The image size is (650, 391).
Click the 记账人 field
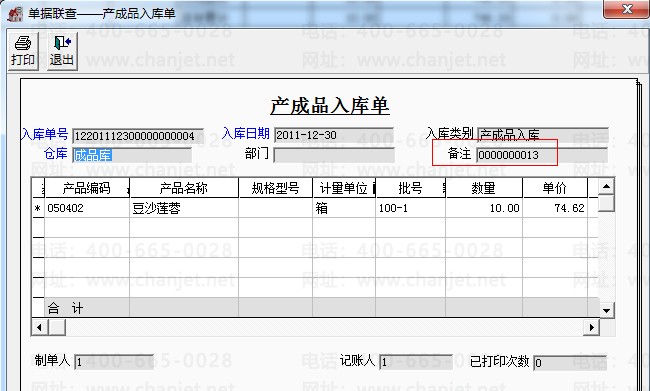coord(416,362)
